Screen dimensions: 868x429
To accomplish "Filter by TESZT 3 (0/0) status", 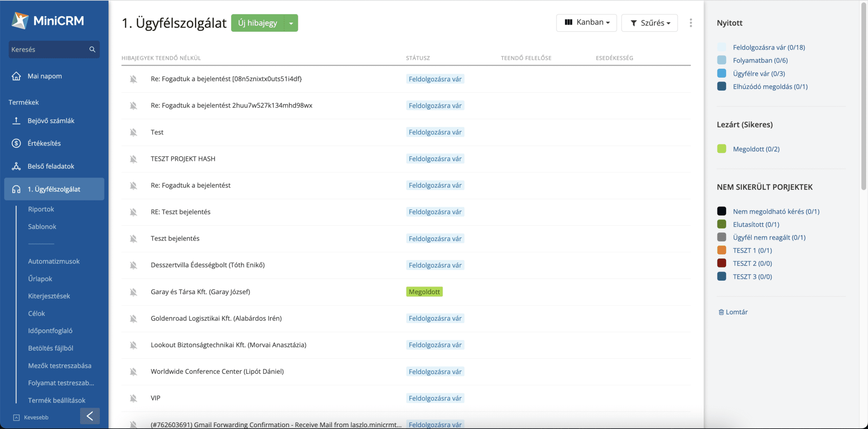I will [753, 276].
